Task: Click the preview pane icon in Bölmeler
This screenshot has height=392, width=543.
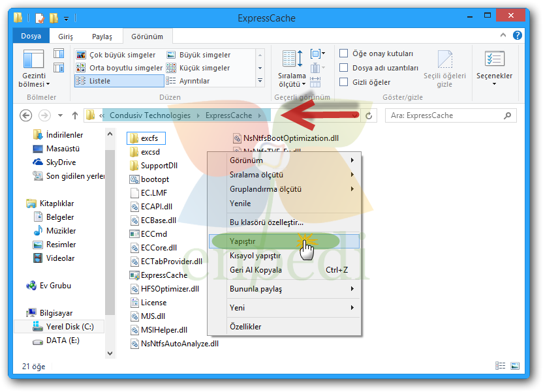Action: tap(59, 53)
